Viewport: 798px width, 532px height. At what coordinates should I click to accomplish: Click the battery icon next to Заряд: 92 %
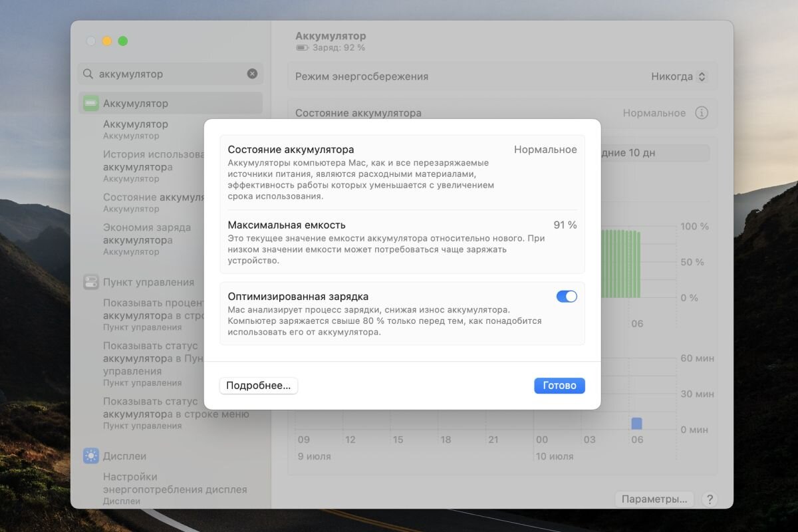(x=302, y=48)
